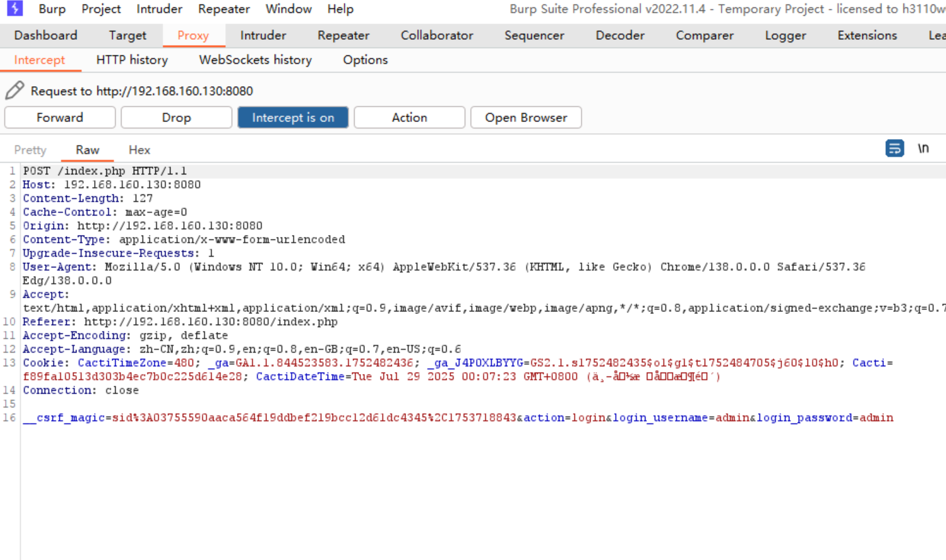Click the Open Browser button

tap(526, 117)
